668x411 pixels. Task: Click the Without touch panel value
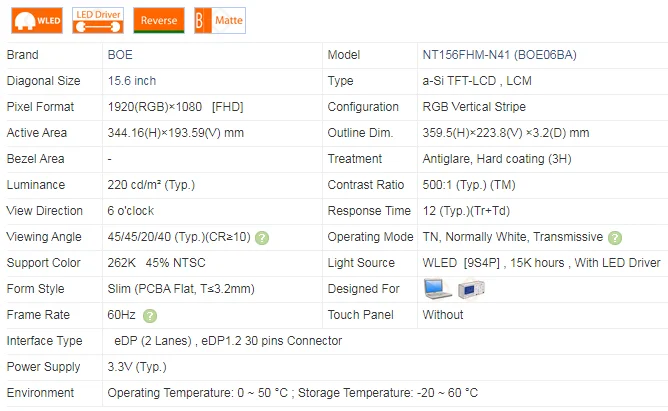point(443,315)
